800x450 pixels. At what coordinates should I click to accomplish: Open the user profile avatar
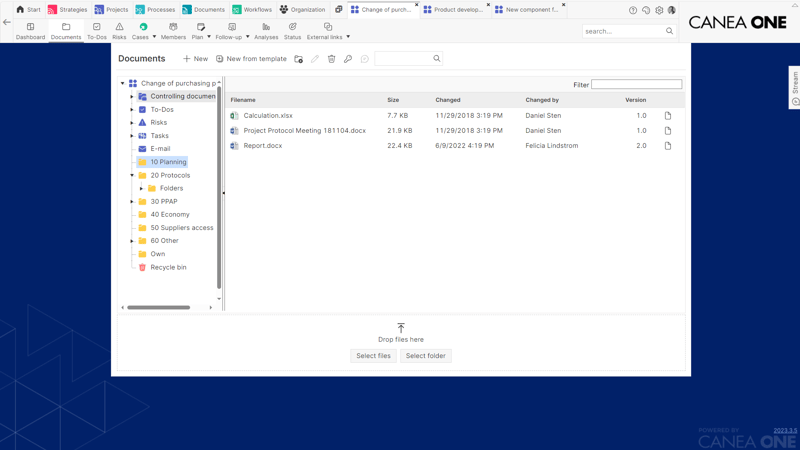click(x=672, y=10)
